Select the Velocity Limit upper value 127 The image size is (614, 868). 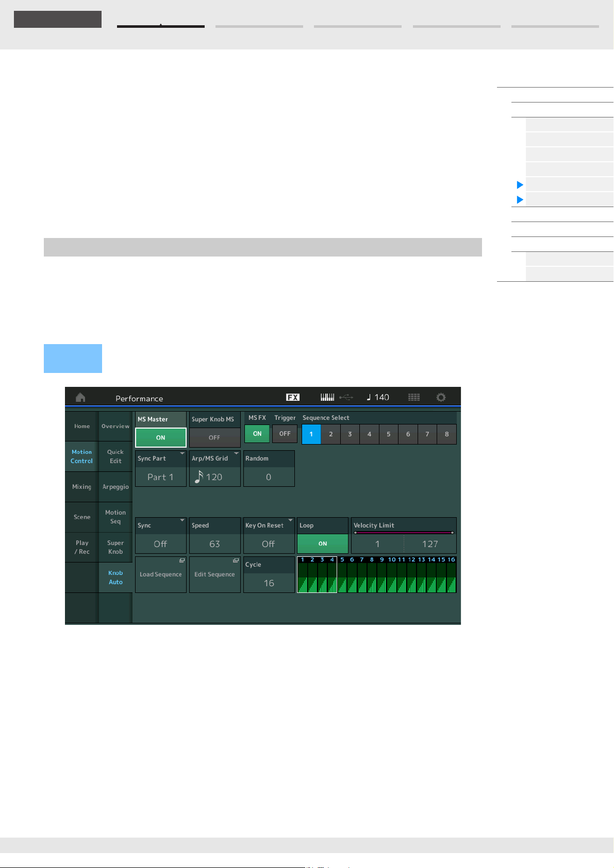430,544
